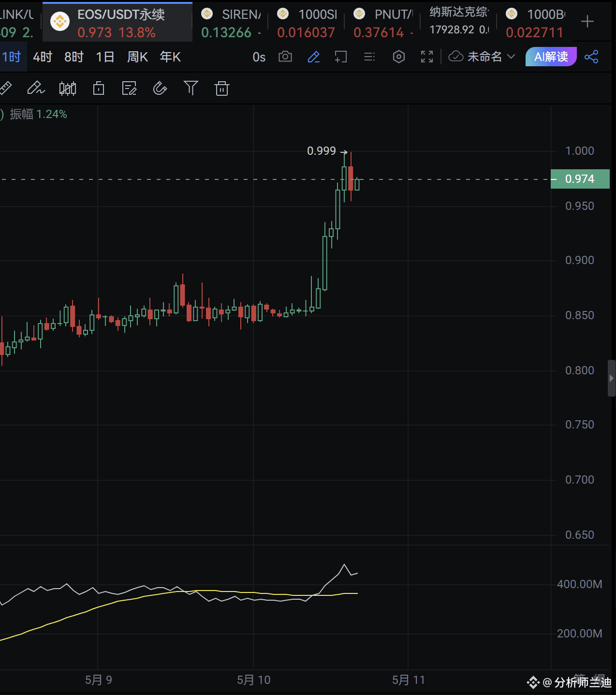Select the brush drawing tool
Image resolution: width=616 pixels, height=695 pixels.
[36, 88]
